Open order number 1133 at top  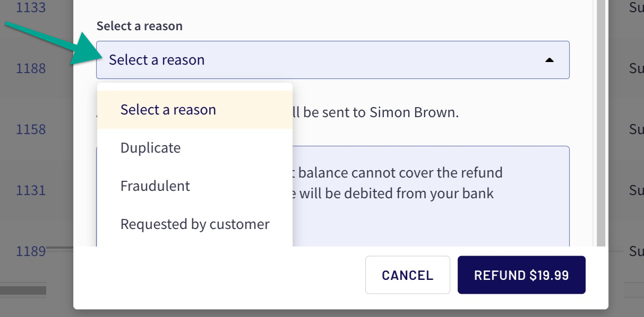(x=31, y=8)
